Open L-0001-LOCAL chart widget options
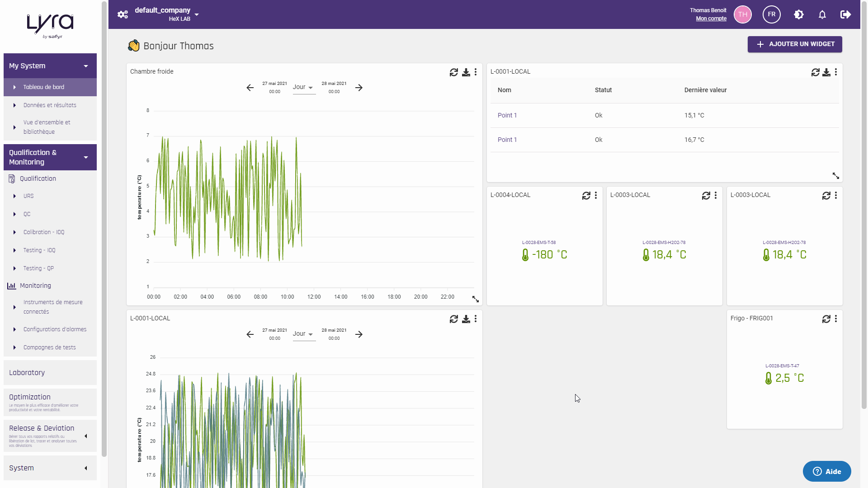868x488 pixels. tap(476, 319)
